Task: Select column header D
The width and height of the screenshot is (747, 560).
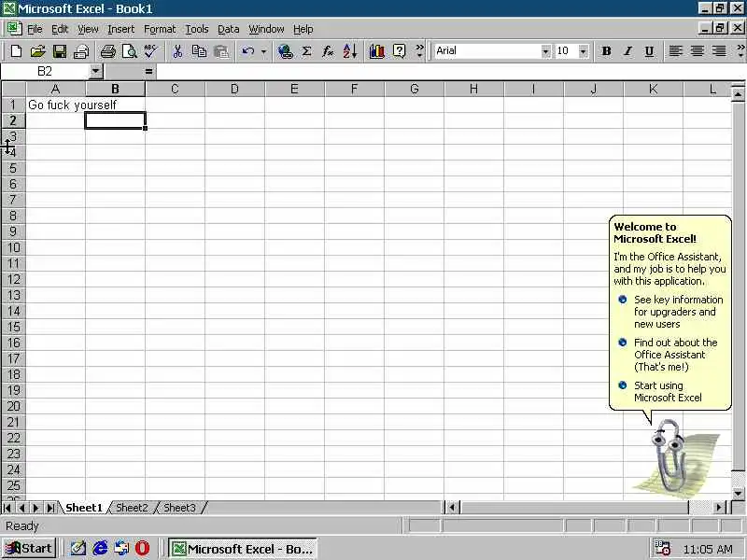Action: pos(234,89)
